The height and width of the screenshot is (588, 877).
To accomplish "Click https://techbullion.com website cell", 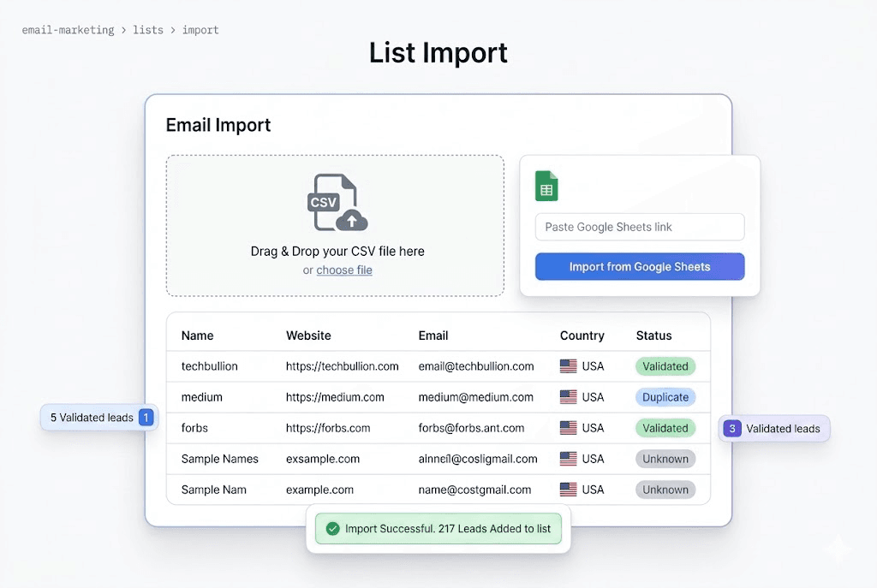I will pyautogui.click(x=343, y=366).
